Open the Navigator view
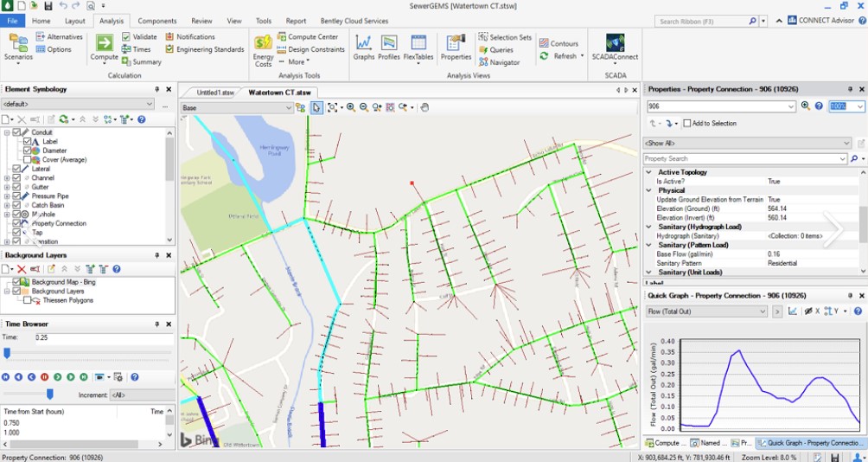The height and width of the screenshot is (462, 868). tap(499, 62)
